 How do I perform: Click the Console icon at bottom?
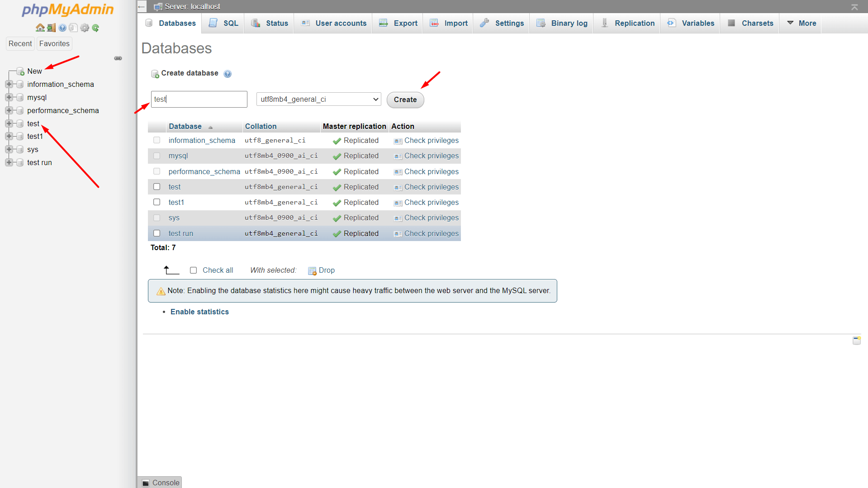click(x=146, y=483)
